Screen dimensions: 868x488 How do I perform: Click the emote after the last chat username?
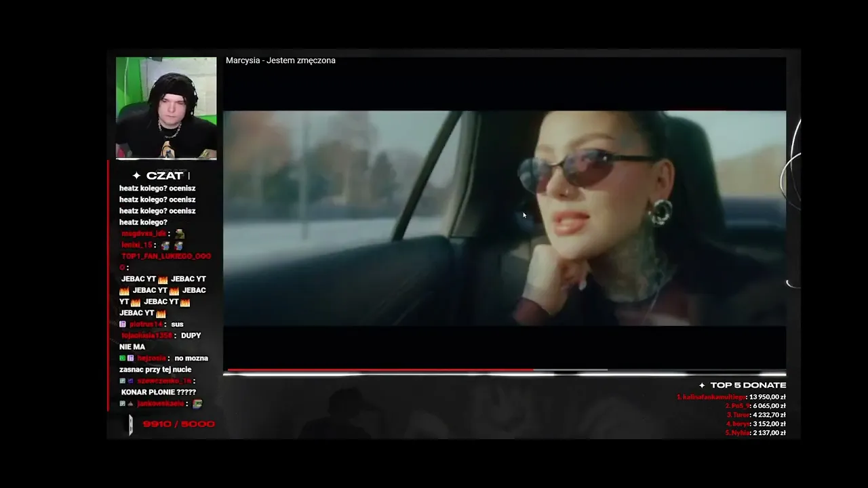point(197,403)
